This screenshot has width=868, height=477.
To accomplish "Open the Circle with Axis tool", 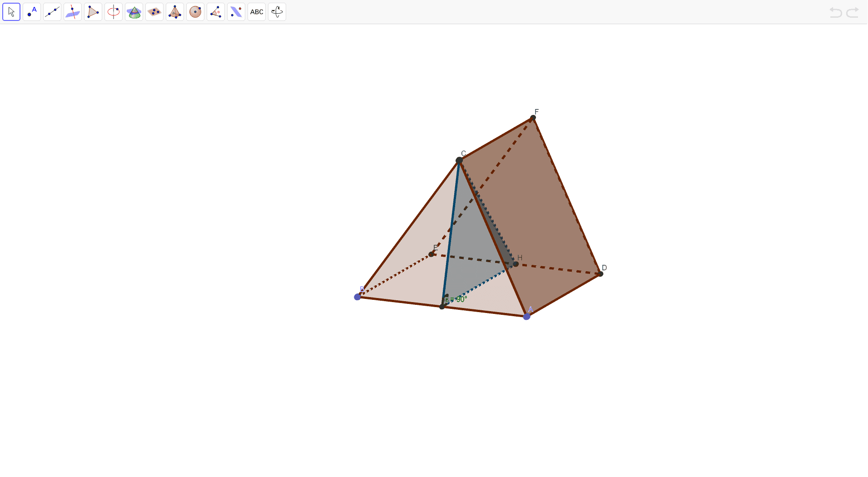I will point(114,12).
